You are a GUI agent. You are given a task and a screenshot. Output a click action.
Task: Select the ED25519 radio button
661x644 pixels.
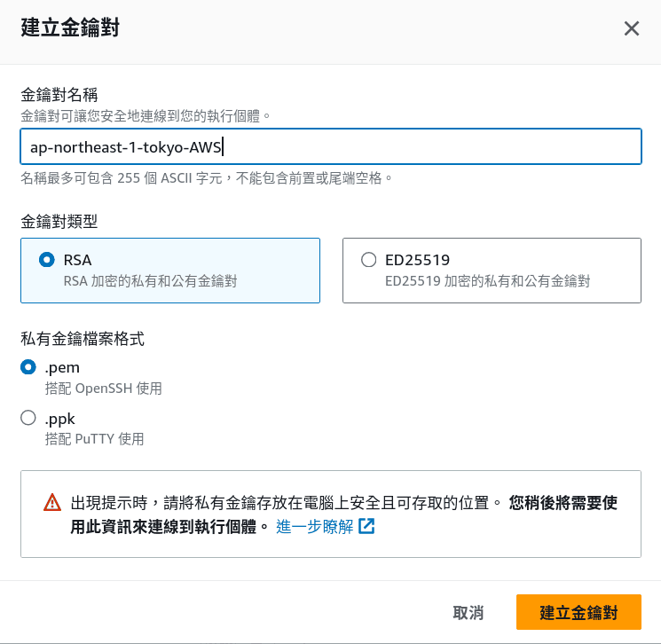click(x=368, y=260)
